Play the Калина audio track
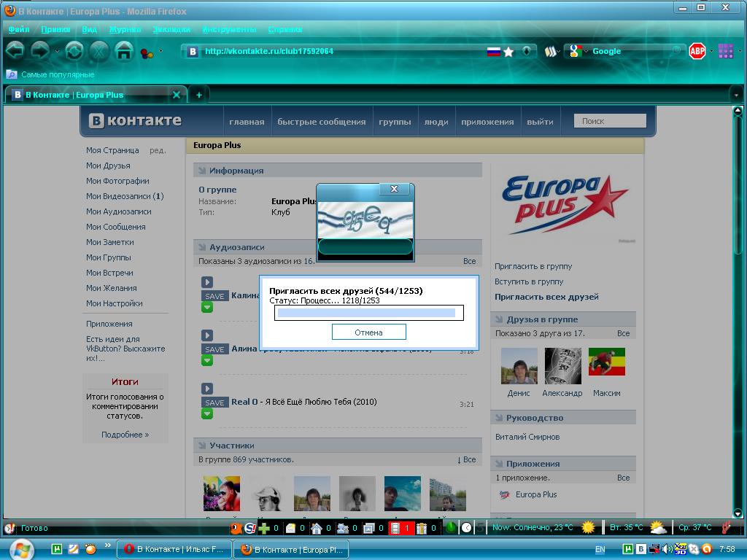The image size is (747, 560). [x=206, y=282]
